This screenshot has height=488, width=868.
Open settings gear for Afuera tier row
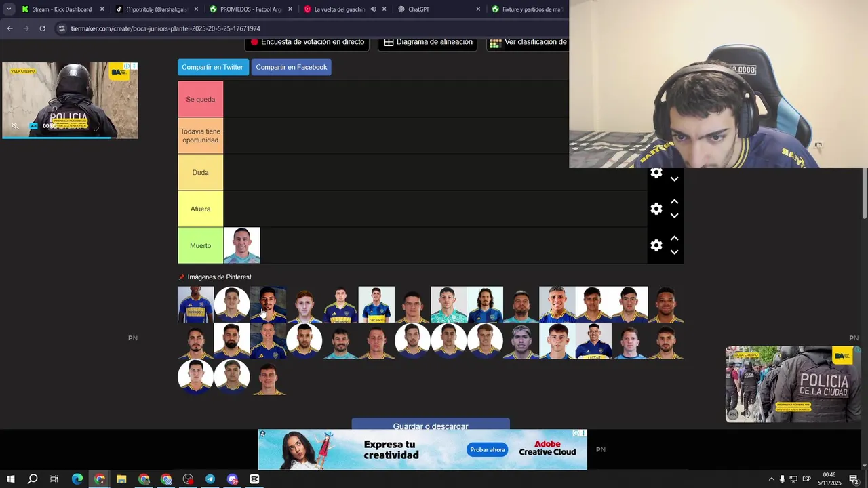[656, 209]
